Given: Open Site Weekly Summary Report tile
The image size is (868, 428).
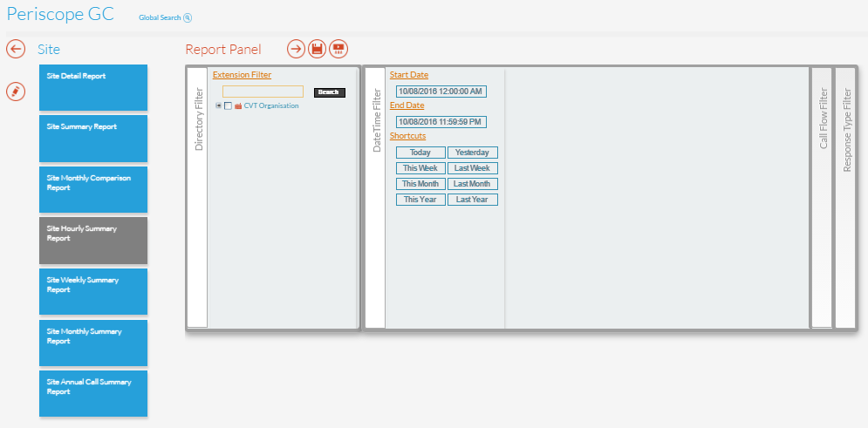Looking at the screenshot, I should point(93,291).
